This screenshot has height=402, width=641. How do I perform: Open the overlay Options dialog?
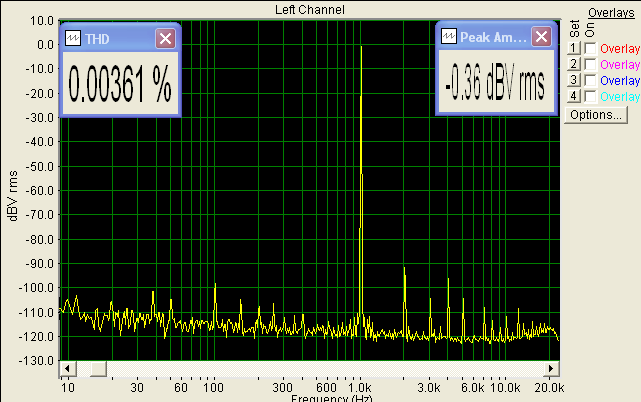(596, 115)
